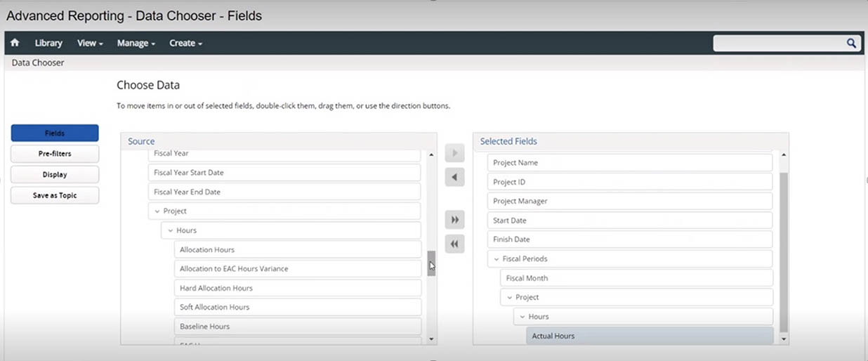Select Project ID in Selected Fields

click(x=630, y=182)
